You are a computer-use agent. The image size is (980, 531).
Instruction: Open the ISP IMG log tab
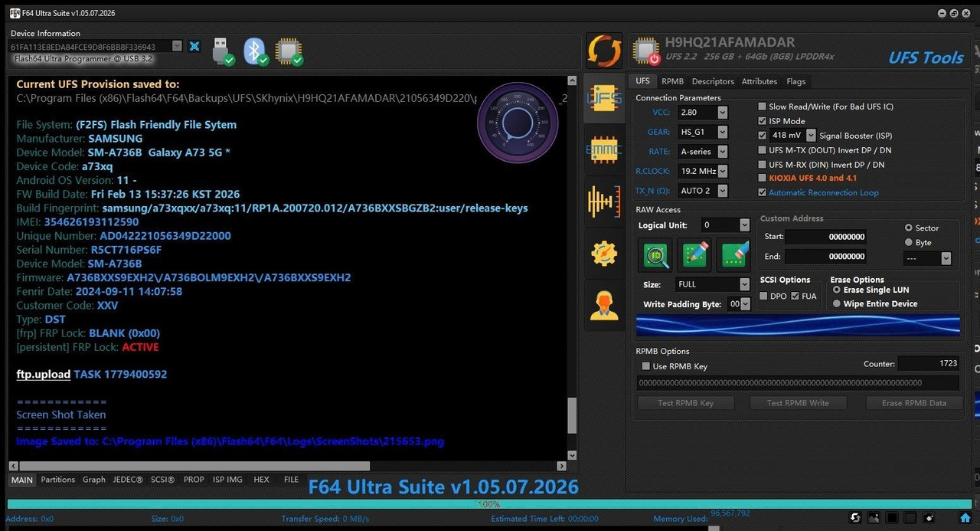(x=227, y=480)
